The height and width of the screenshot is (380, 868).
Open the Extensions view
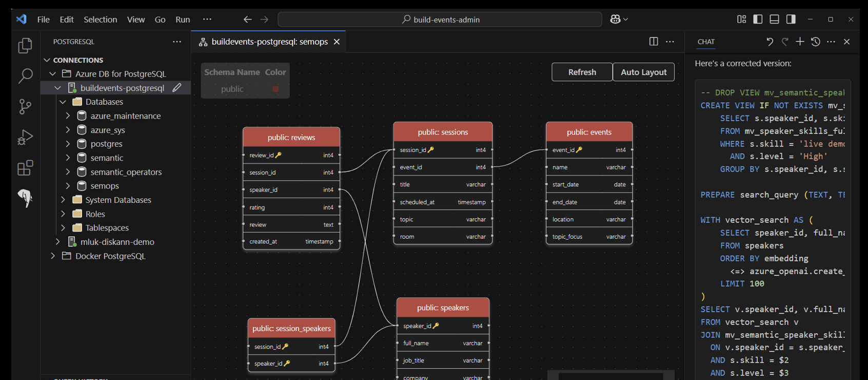(x=25, y=167)
